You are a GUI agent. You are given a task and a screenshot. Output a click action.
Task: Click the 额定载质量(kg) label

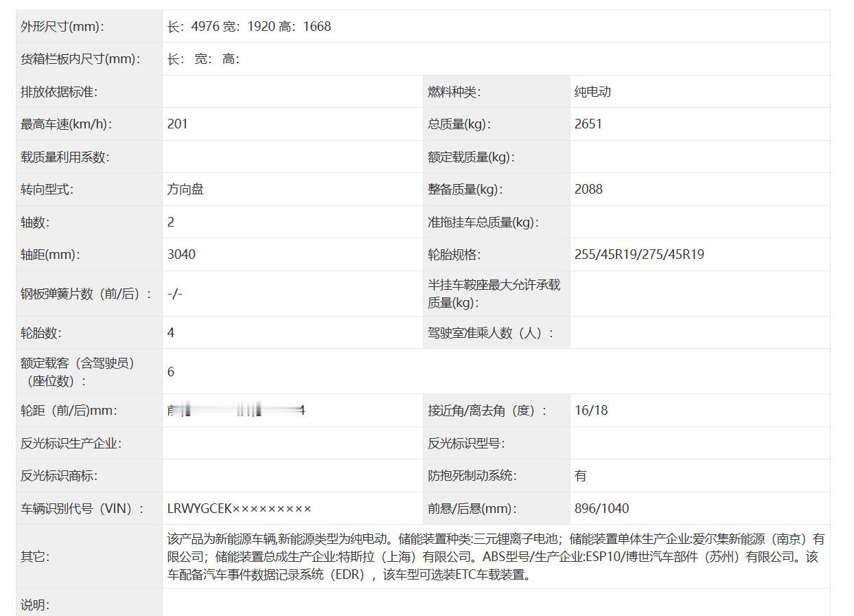[472, 157]
